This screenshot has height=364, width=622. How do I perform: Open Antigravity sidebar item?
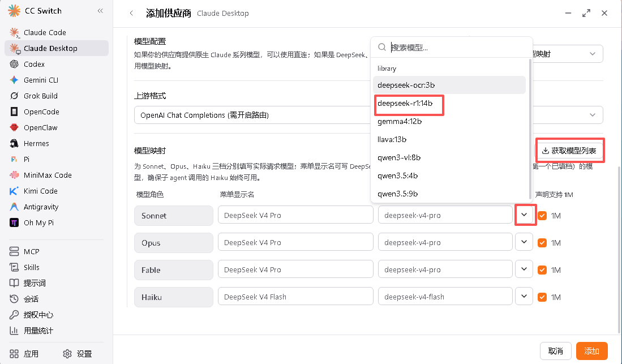click(x=57, y=207)
